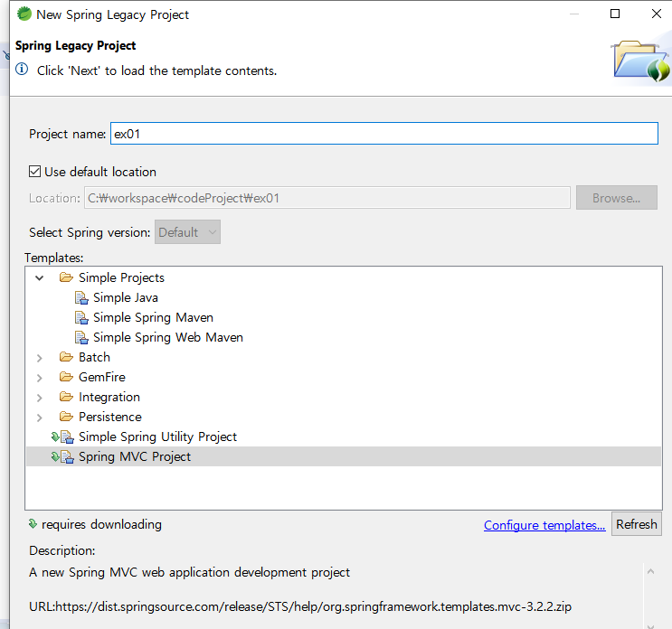Open the Configure templates... link
672x629 pixels.
[544, 525]
